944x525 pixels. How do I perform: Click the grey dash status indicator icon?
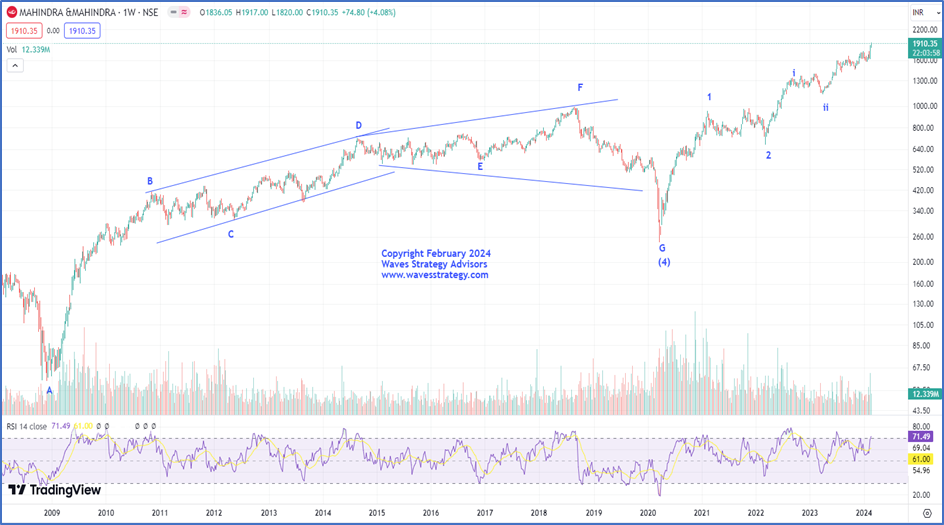tap(173, 12)
